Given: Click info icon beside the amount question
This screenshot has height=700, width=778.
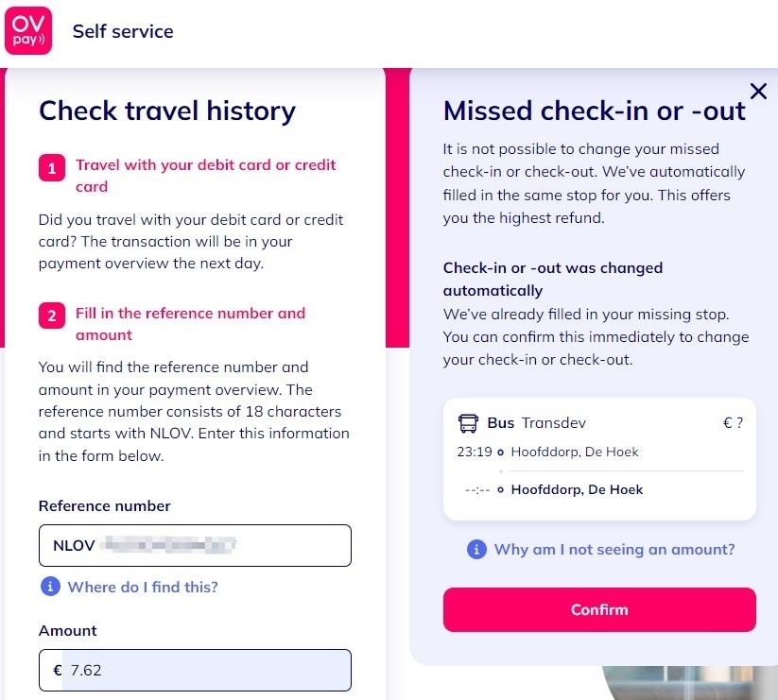Looking at the screenshot, I should (x=477, y=549).
